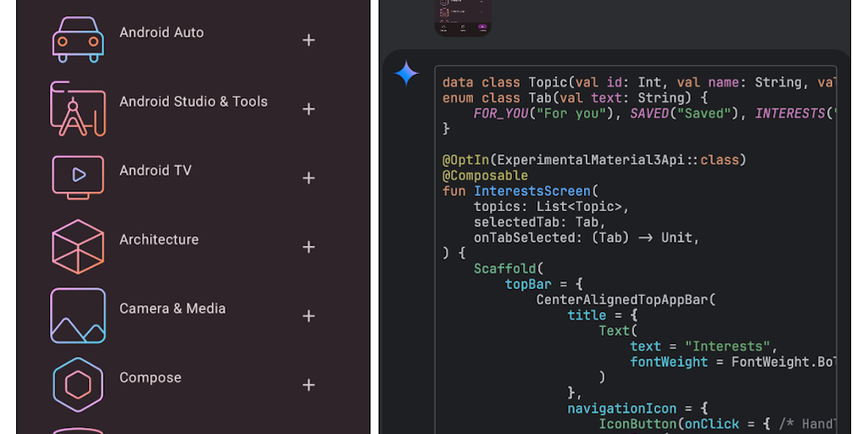Image resolution: width=868 pixels, height=434 pixels.
Task: Click the 'text = "Interests",' code line
Action: 704,346
